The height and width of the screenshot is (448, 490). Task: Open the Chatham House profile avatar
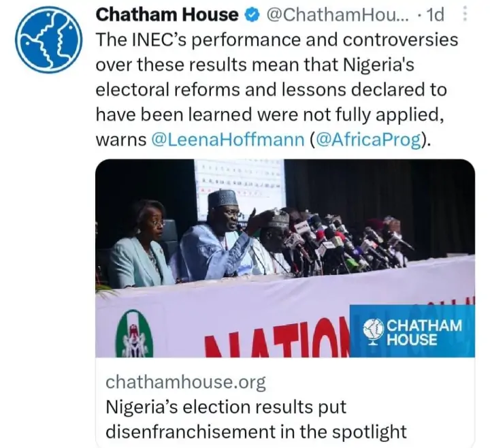point(46,40)
